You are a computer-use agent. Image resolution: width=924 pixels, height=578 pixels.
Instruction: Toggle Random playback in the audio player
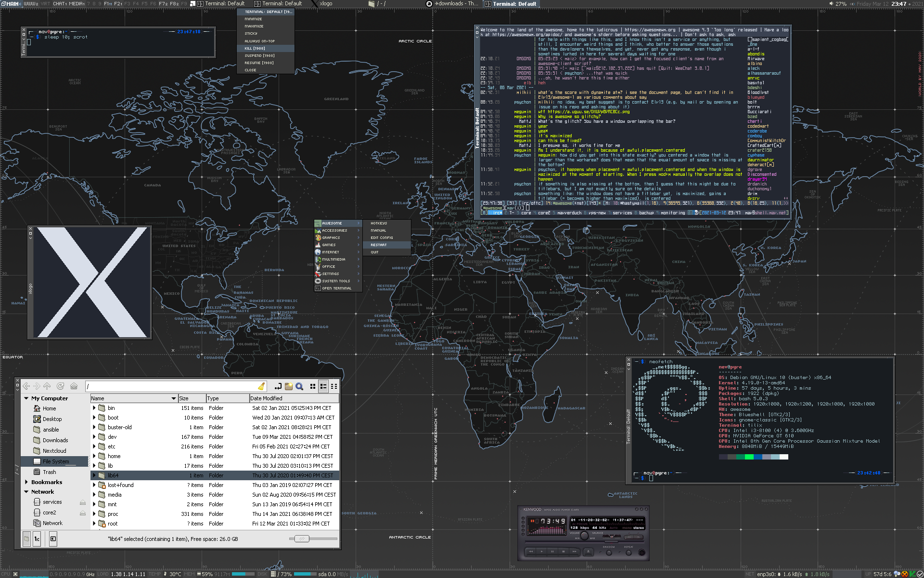tap(609, 552)
